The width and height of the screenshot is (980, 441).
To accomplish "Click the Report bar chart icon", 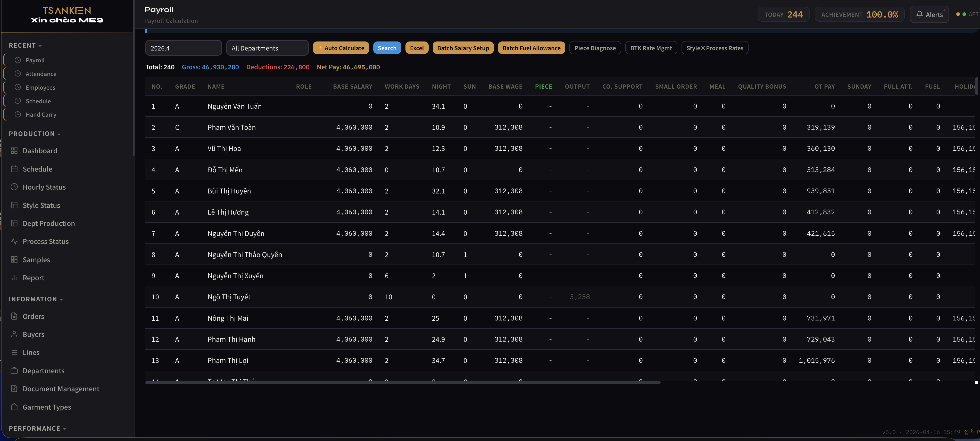I will [x=14, y=278].
